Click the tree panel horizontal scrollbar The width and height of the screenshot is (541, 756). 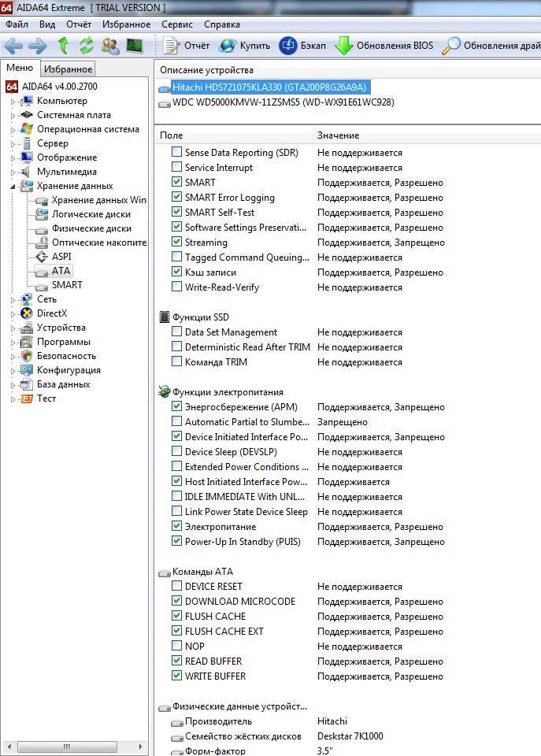[x=74, y=747]
